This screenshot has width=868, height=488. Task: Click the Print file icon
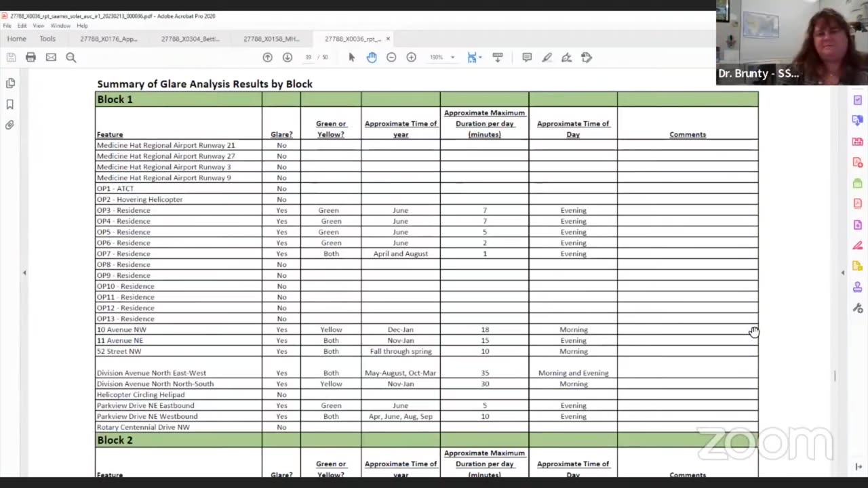coord(31,58)
